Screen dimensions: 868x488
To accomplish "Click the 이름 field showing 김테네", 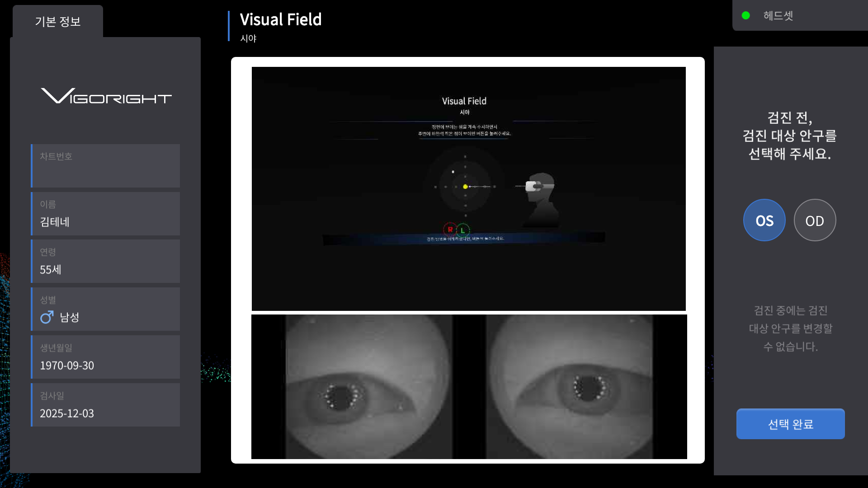I will point(106,214).
